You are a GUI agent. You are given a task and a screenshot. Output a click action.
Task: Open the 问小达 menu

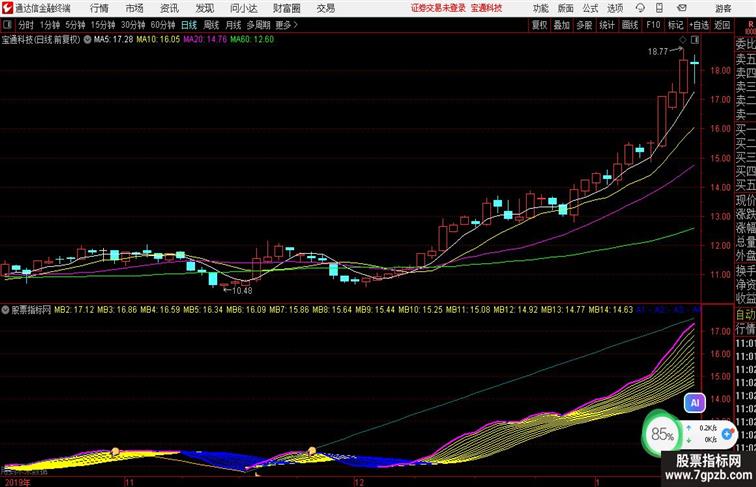[243, 8]
